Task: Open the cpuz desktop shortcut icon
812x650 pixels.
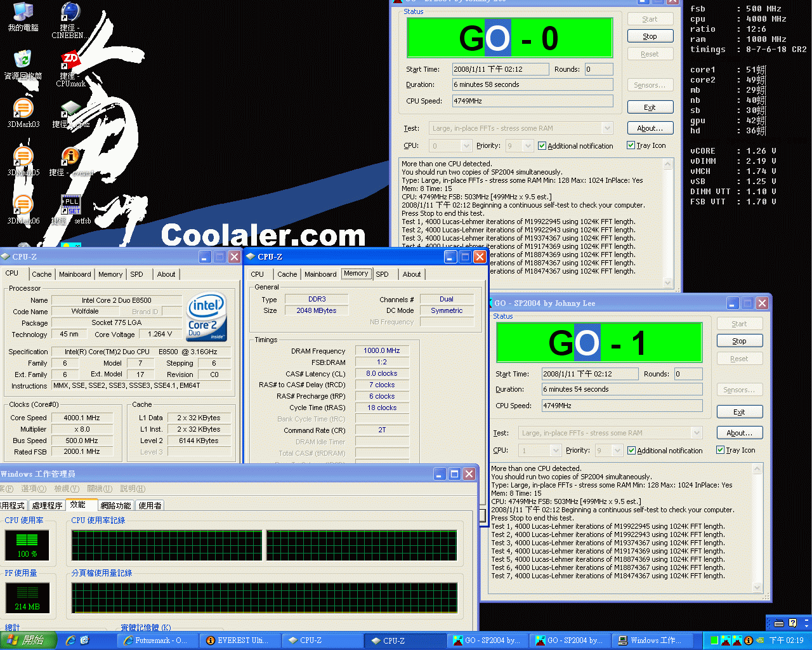Action: (x=70, y=114)
